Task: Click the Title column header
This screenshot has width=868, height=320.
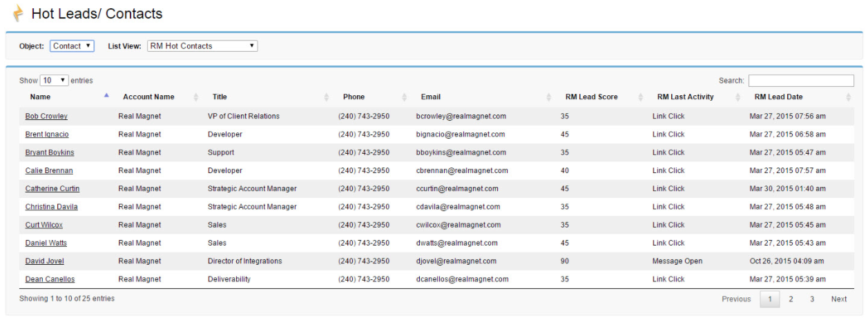Action: [x=220, y=97]
